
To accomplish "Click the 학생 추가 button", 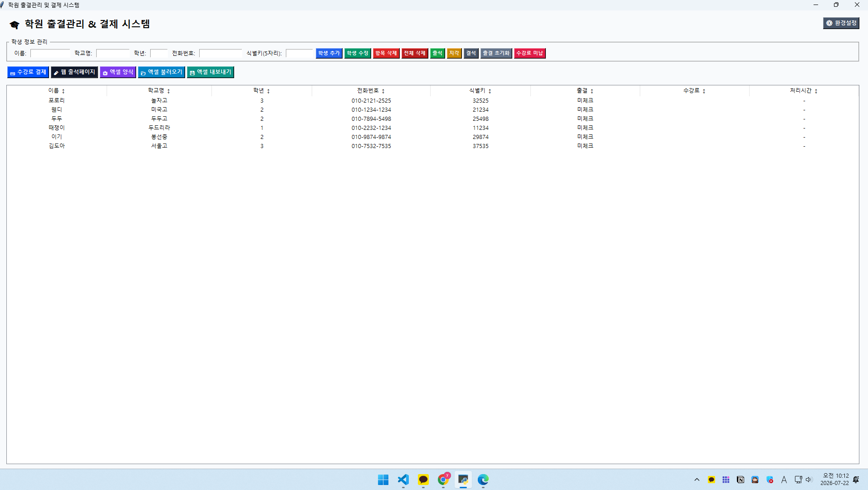I will tap(329, 53).
